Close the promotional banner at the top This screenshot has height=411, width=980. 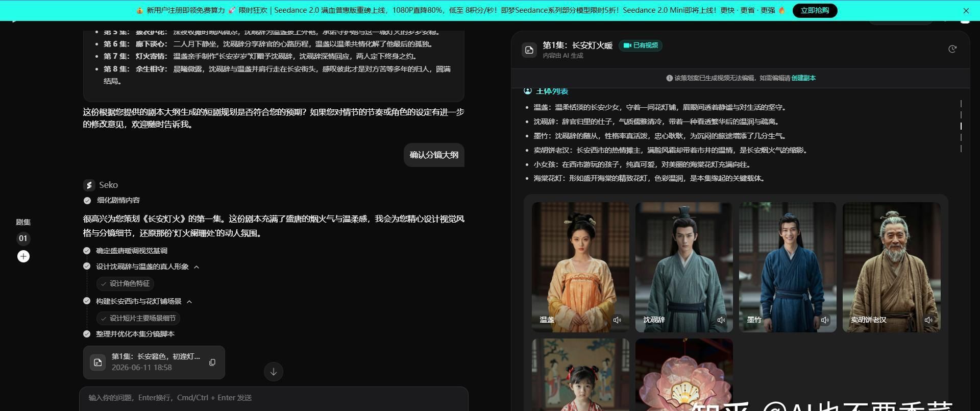(x=966, y=10)
